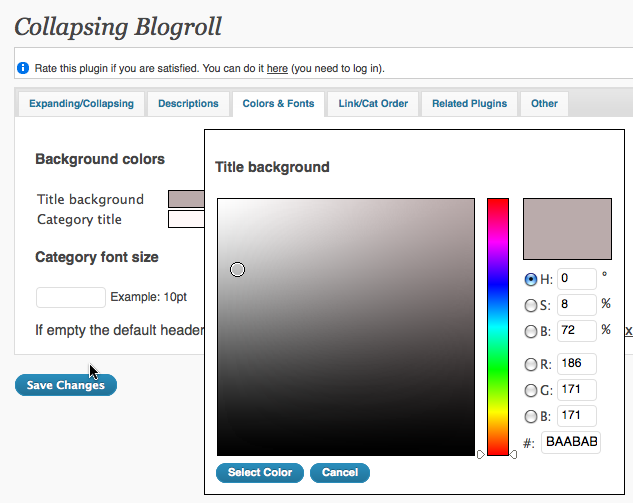The image size is (633, 503).
Task: Click Save Changes button
Action: pos(66,385)
